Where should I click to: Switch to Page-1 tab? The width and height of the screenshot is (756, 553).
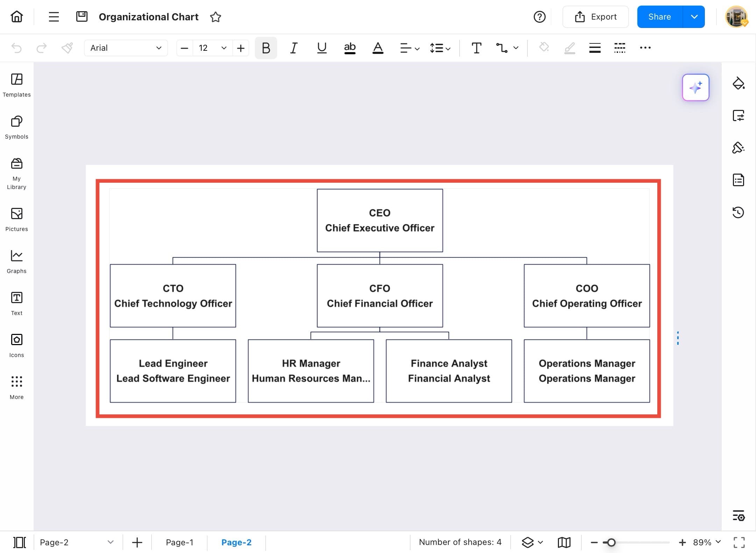(180, 542)
